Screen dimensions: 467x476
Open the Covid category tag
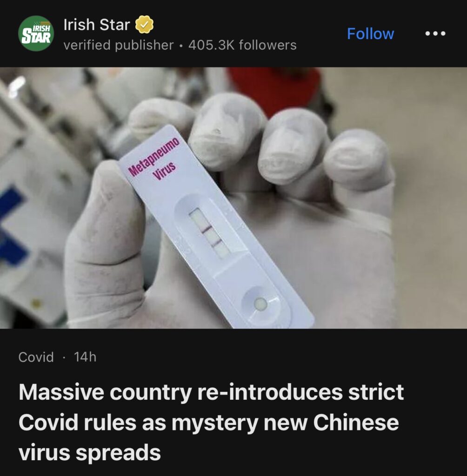[x=36, y=357]
